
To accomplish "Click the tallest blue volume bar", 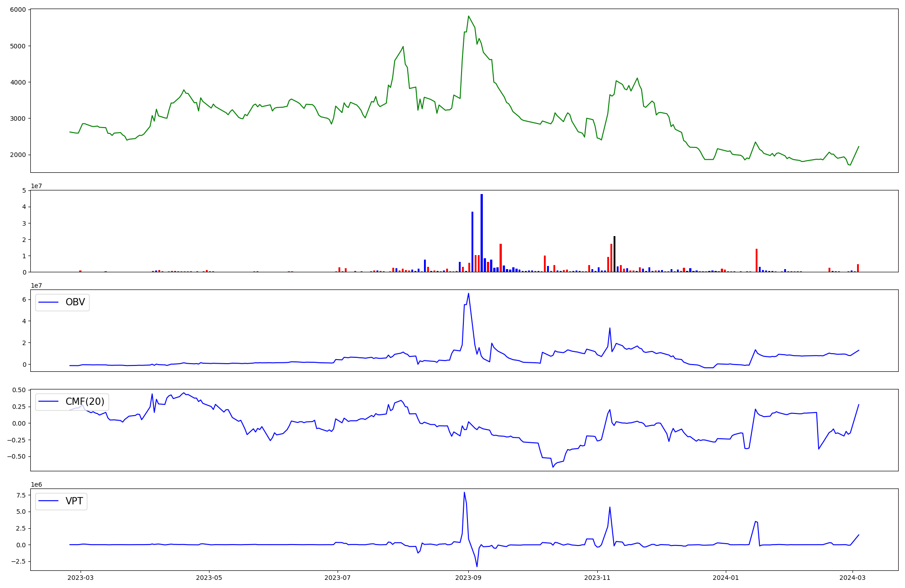I will click(x=481, y=233).
